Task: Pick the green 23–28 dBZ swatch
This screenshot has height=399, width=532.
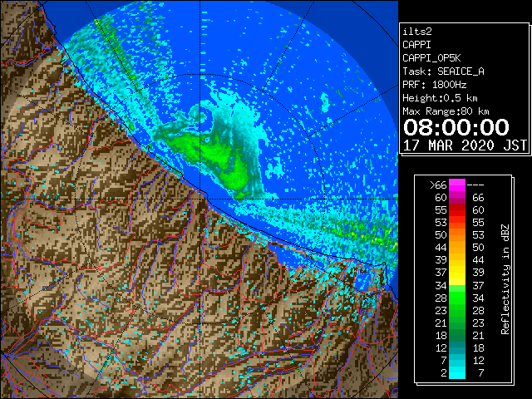Action: pos(457,310)
